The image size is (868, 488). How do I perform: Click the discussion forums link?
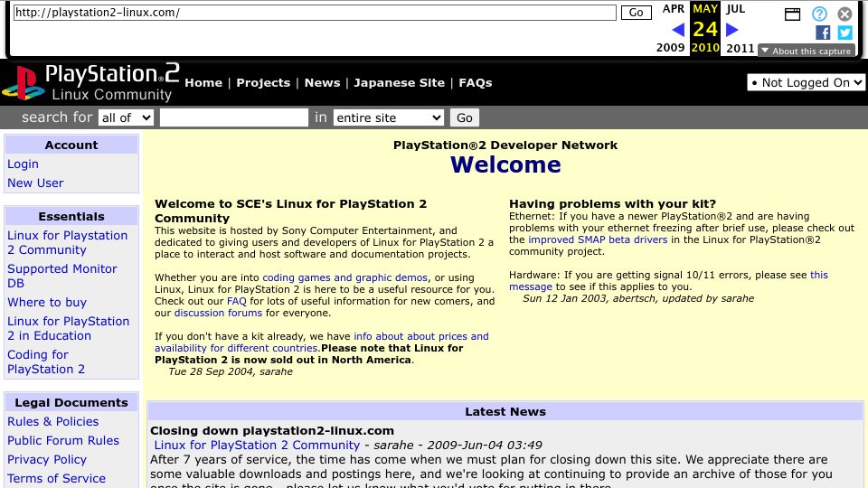[218, 313]
